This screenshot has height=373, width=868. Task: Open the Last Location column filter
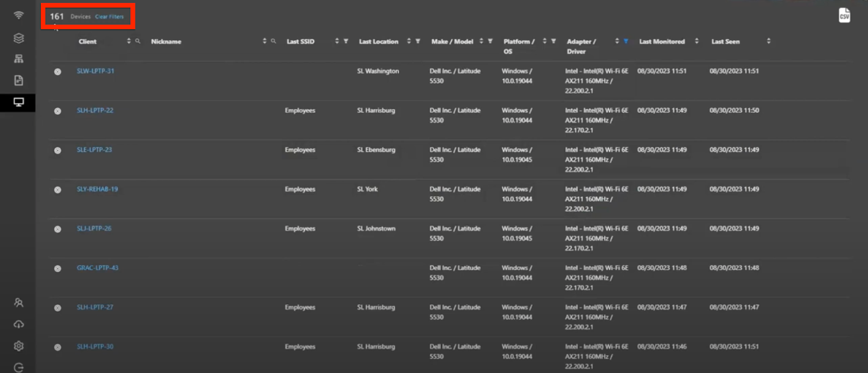418,41
